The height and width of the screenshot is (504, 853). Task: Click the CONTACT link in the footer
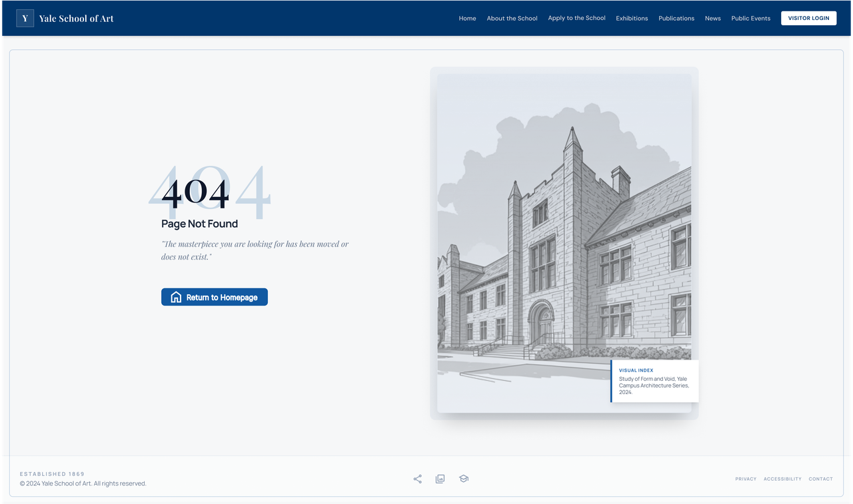pos(820,479)
